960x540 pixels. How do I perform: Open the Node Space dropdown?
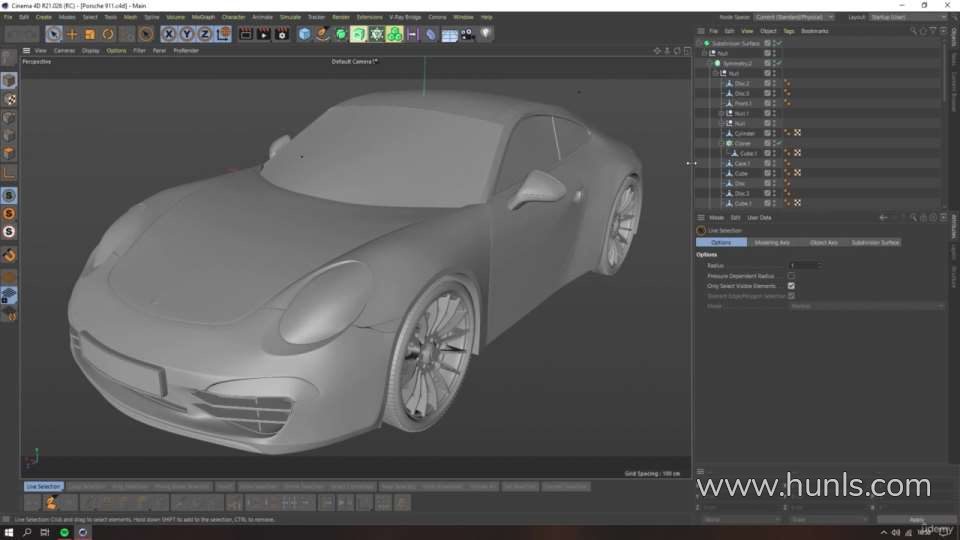[796, 17]
